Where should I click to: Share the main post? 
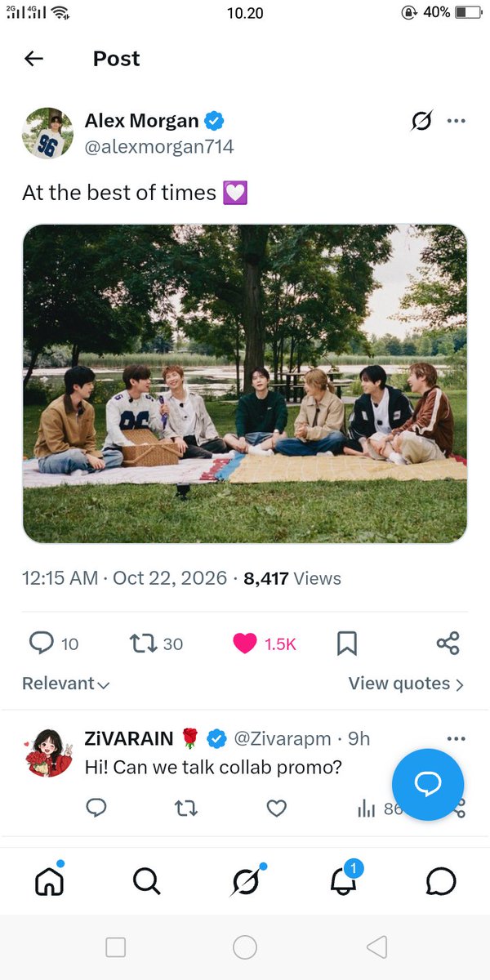tap(448, 644)
